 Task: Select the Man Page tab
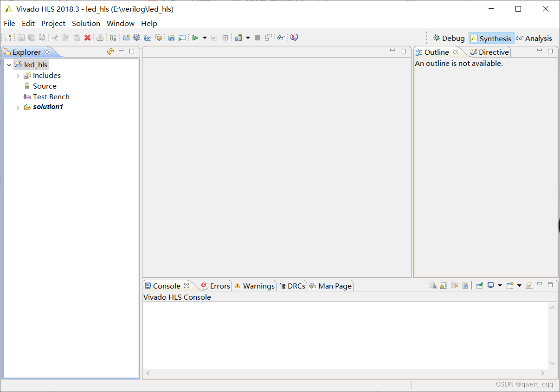tap(330, 286)
